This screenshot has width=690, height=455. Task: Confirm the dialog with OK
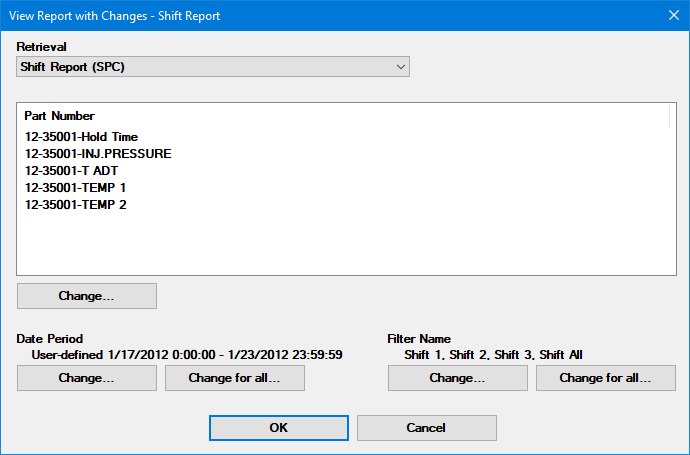tap(279, 427)
